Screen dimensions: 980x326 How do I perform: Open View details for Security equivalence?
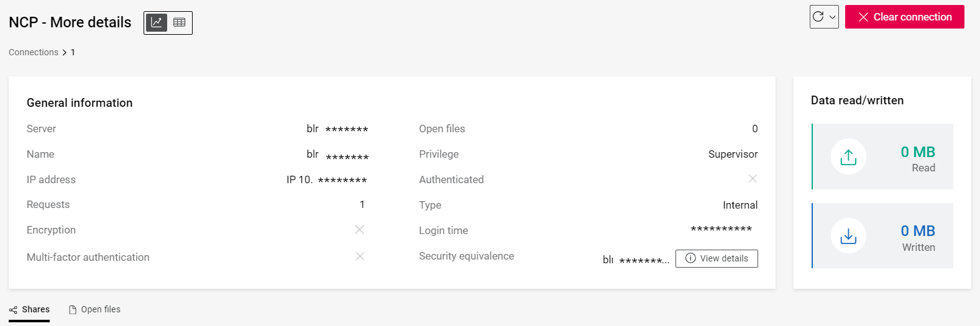point(717,258)
